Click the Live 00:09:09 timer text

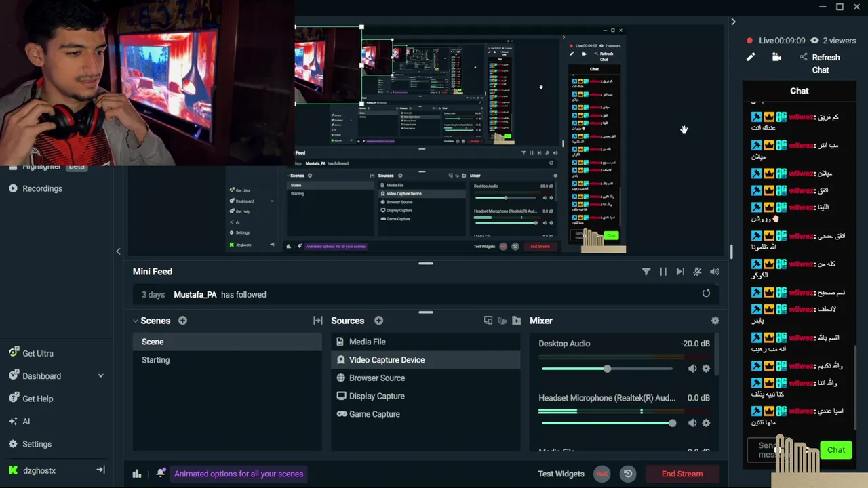click(782, 41)
